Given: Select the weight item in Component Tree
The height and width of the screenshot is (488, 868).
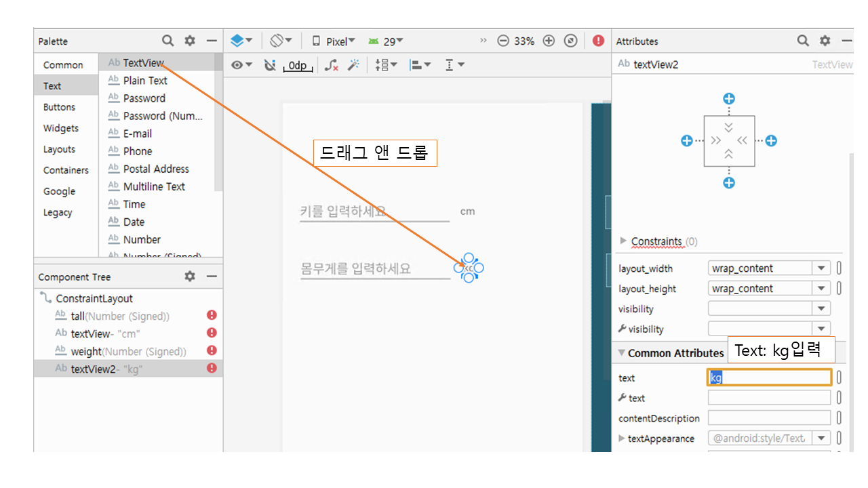Looking at the screenshot, I should pos(86,351).
